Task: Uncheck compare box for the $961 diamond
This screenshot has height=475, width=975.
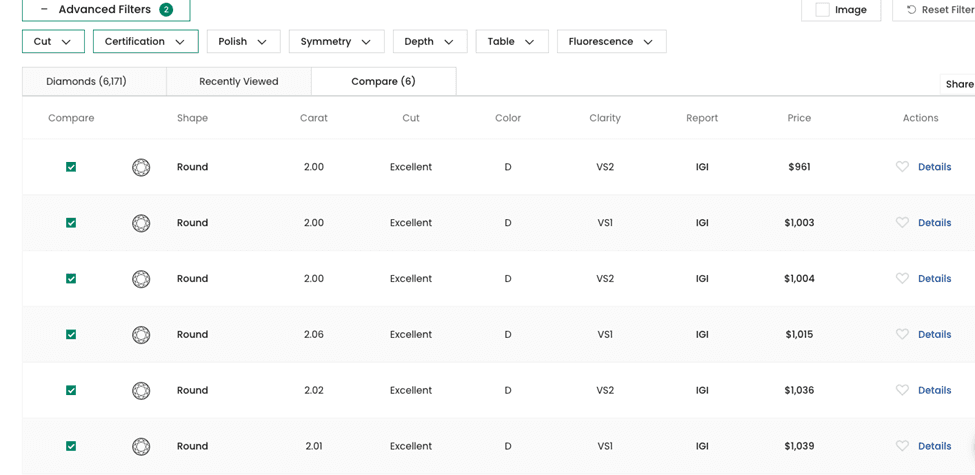Action: [71, 167]
